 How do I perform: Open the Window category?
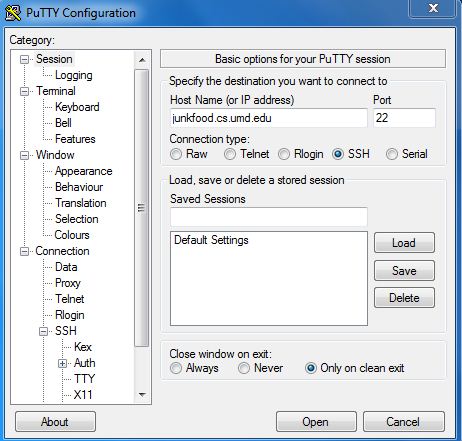(55, 155)
